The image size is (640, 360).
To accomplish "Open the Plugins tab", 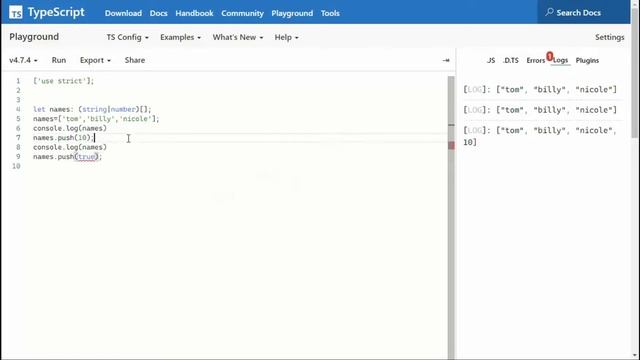I will [587, 60].
